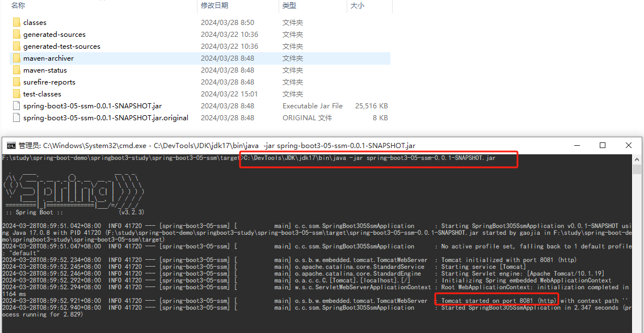This screenshot has height=333, width=644.
Task: Click the cmd window scrollbar up arrow
Action: coord(637,159)
